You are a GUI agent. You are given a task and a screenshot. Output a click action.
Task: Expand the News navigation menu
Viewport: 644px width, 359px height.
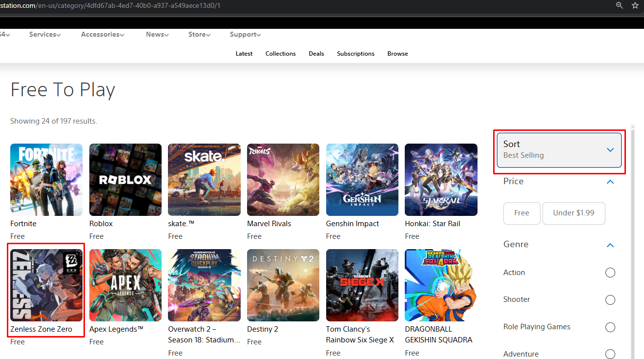(157, 35)
